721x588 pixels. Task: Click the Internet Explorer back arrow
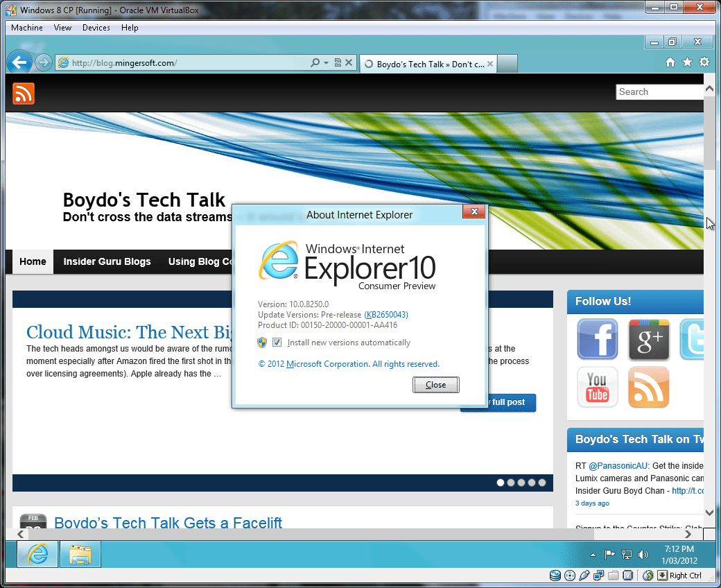[x=19, y=62]
